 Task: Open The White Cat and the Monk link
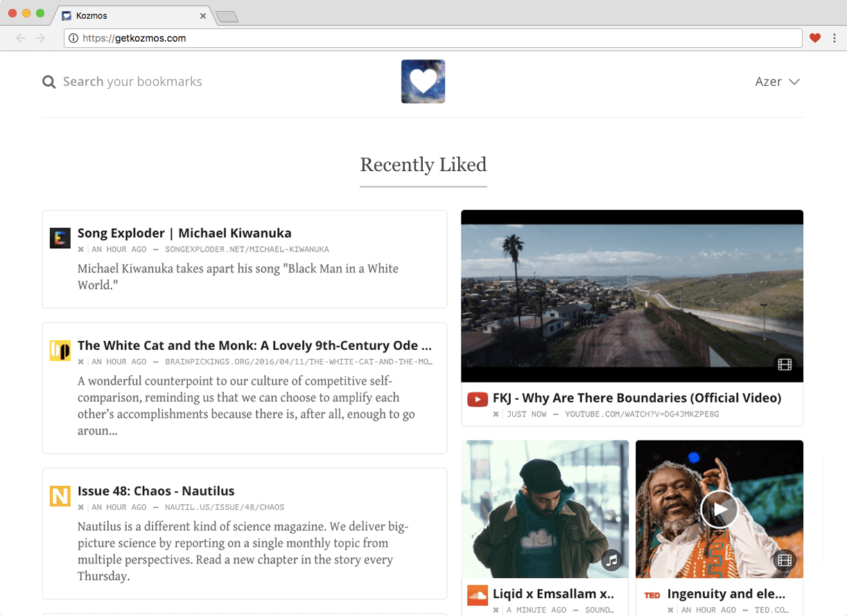click(255, 345)
